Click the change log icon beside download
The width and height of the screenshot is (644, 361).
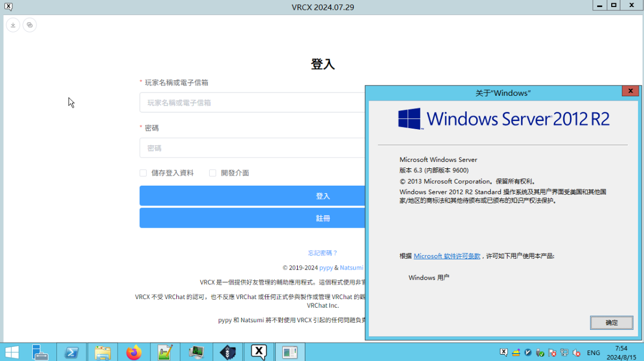pyautogui.click(x=30, y=25)
